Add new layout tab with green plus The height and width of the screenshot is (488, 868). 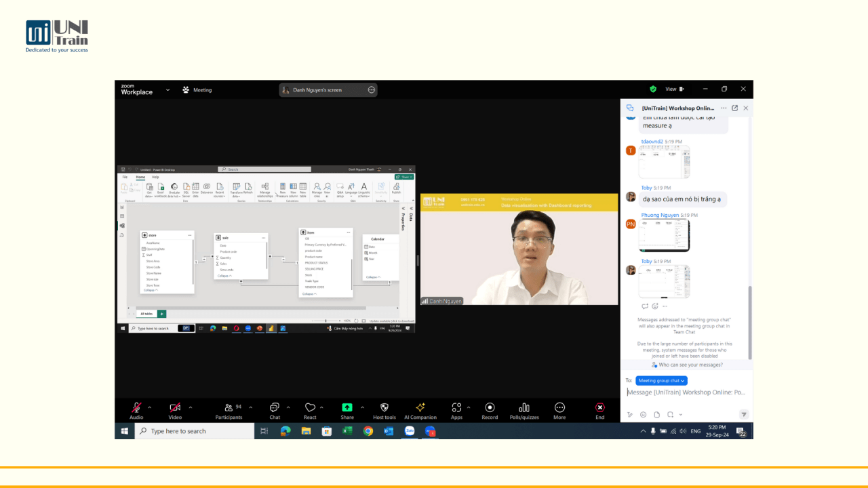click(161, 314)
